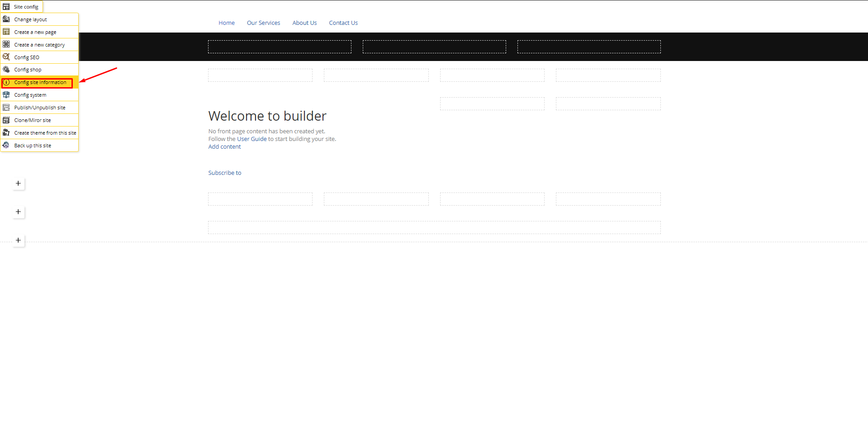Choose Change layout from the menu
This screenshot has width=868, height=427.
pos(39,19)
